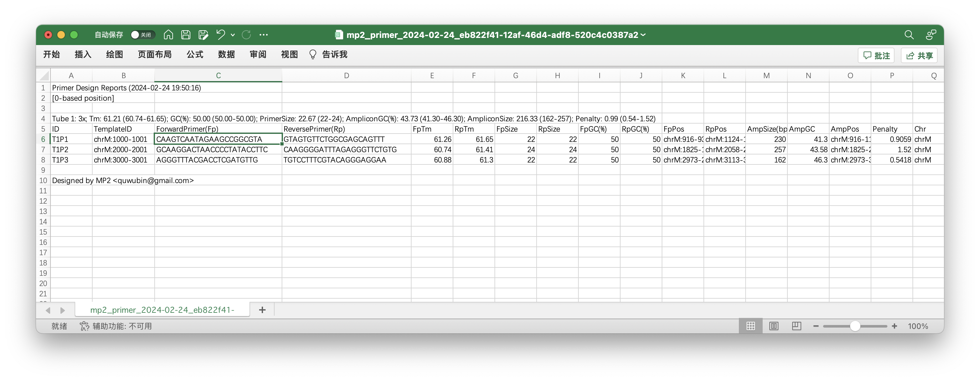Screen dimensions: 980x381
Task: Click the Redo icon
Action: (247, 35)
